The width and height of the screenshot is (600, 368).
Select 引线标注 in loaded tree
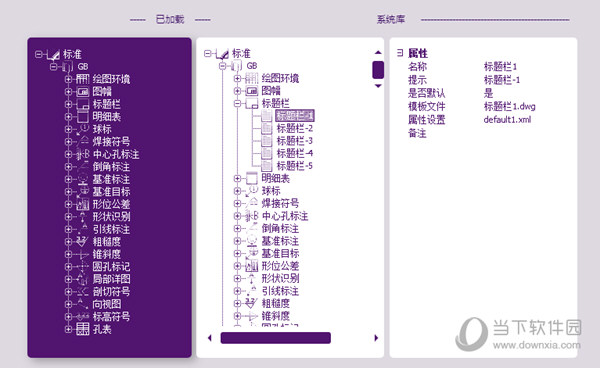pyautogui.click(x=111, y=229)
